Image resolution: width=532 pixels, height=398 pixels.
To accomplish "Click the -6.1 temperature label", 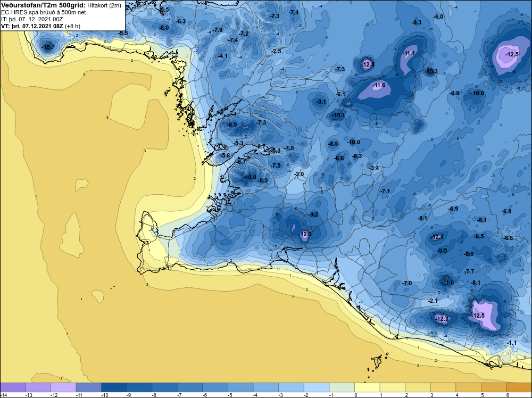I will click(x=340, y=94).
